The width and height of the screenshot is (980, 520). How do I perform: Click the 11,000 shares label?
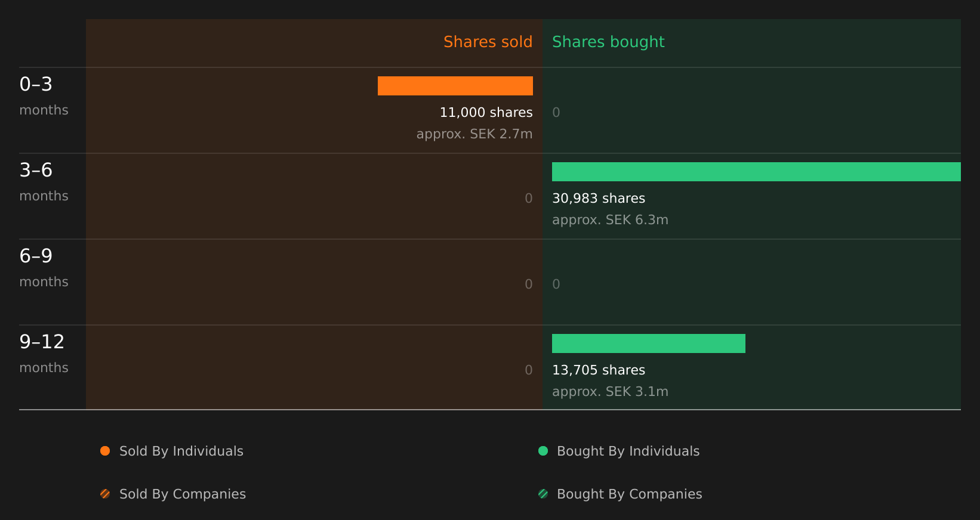click(x=486, y=112)
